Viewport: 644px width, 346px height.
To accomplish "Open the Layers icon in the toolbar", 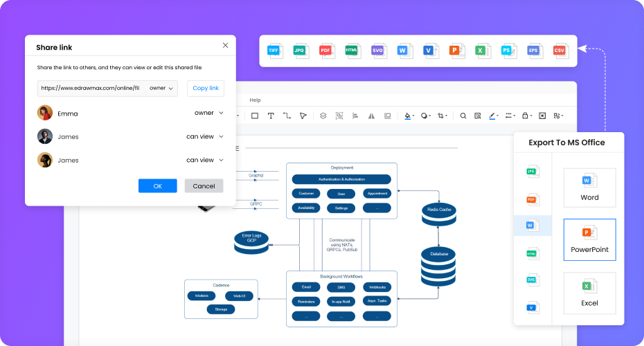I will pos(322,116).
